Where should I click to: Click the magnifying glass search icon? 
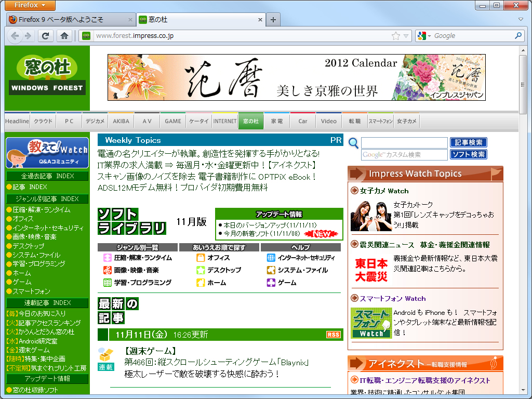(353, 143)
